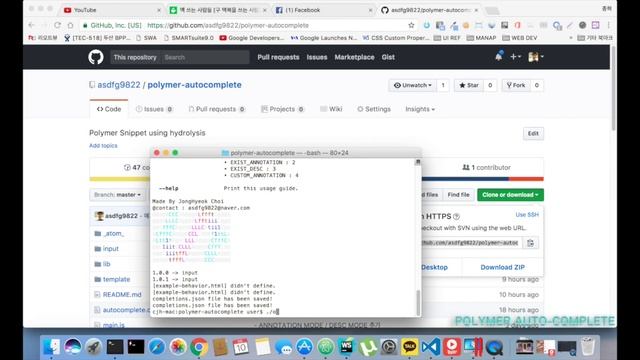Open Messages app in Dock
Viewport: 640px width, 360px height.
283,347
